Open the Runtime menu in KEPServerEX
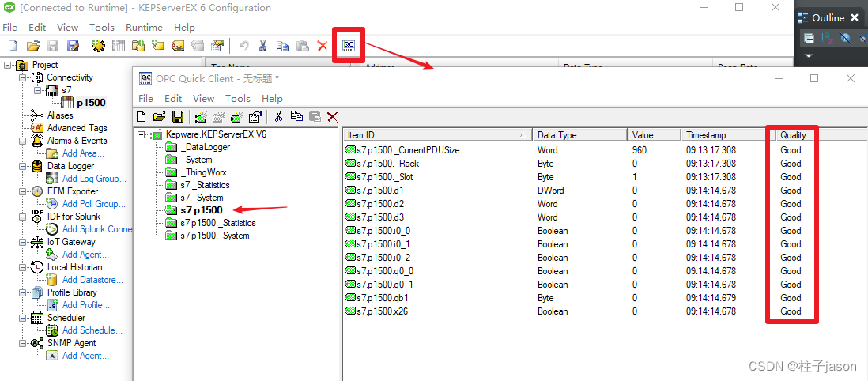Screen dimensions: 868x381 [x=144, y=27]
